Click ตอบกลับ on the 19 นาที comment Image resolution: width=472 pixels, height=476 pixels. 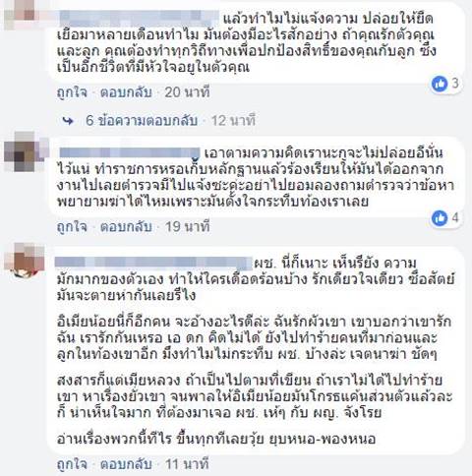(126, 226)
